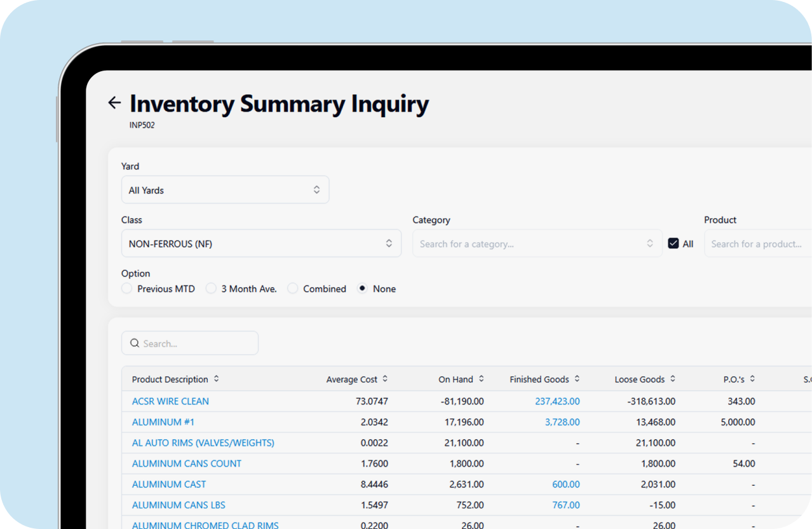
Task: Go back using the arrow beside the title
Action: [114, 103]
